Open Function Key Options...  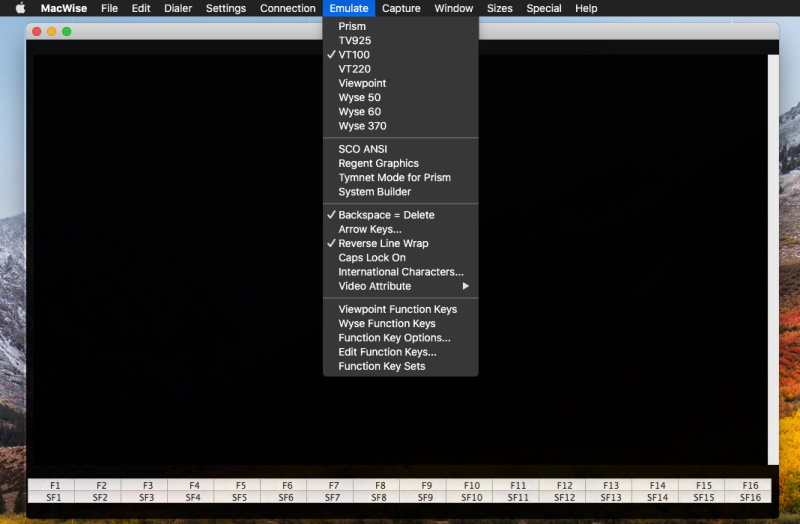point(401,338)
